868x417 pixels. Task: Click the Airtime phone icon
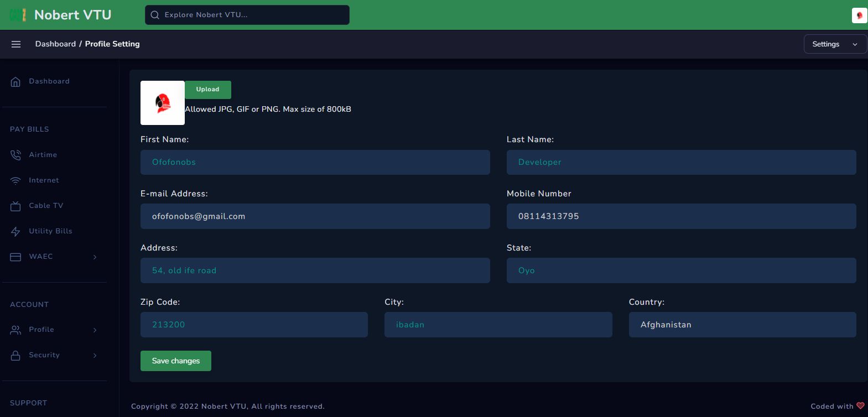click(x=15, y=155)
